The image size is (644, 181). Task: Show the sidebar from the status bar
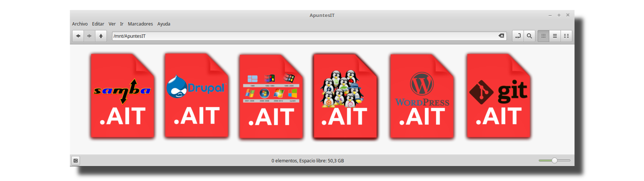[75, 160]
